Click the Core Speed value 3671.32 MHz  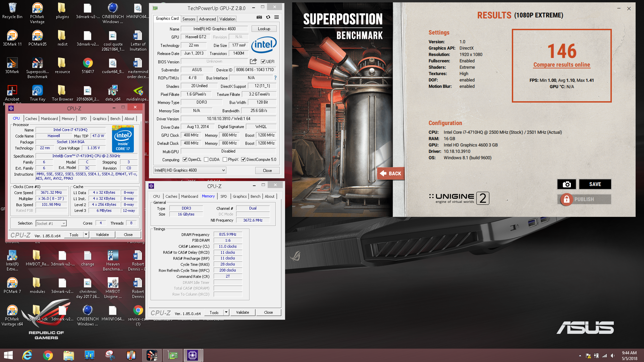pos(51,193)
